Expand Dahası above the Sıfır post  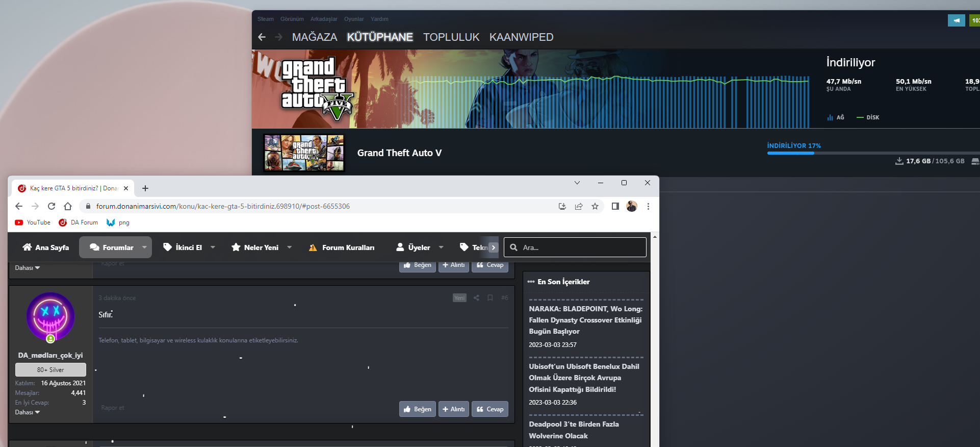(x=28, y=268)
